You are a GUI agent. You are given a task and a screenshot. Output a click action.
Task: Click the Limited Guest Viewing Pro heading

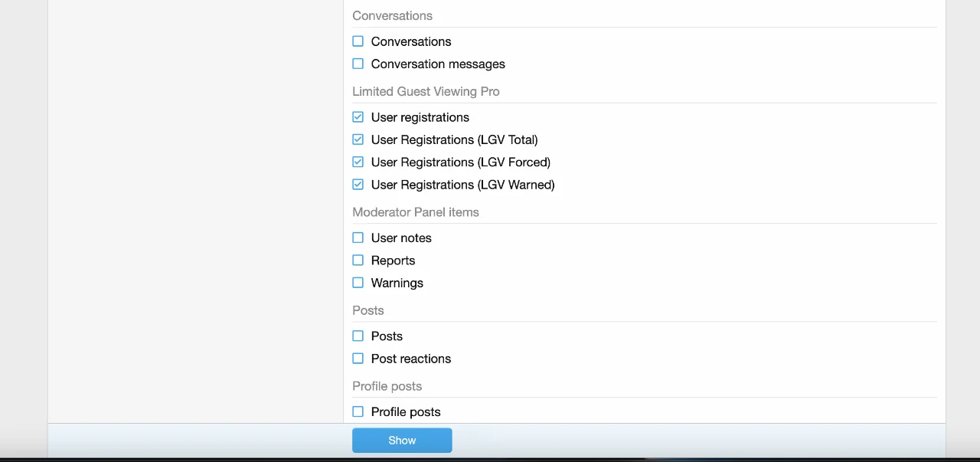coord(426,91)
